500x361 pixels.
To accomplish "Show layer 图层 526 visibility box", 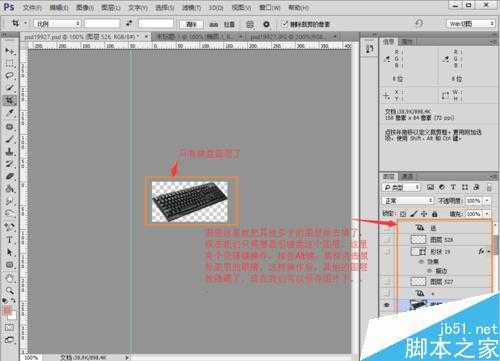I will 387,239.
